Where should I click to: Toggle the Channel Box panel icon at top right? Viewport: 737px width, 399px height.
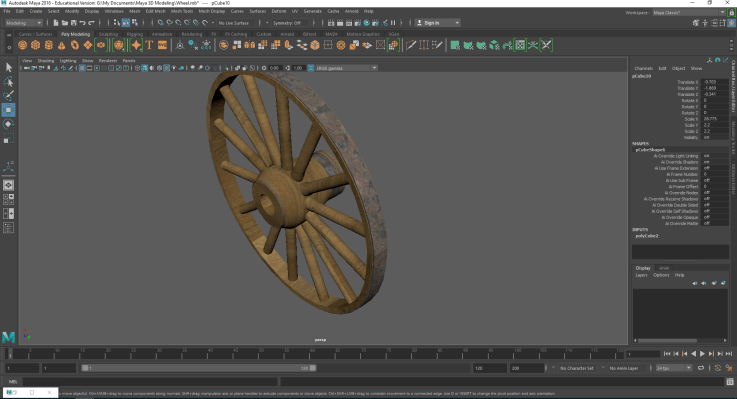[731, 23]
